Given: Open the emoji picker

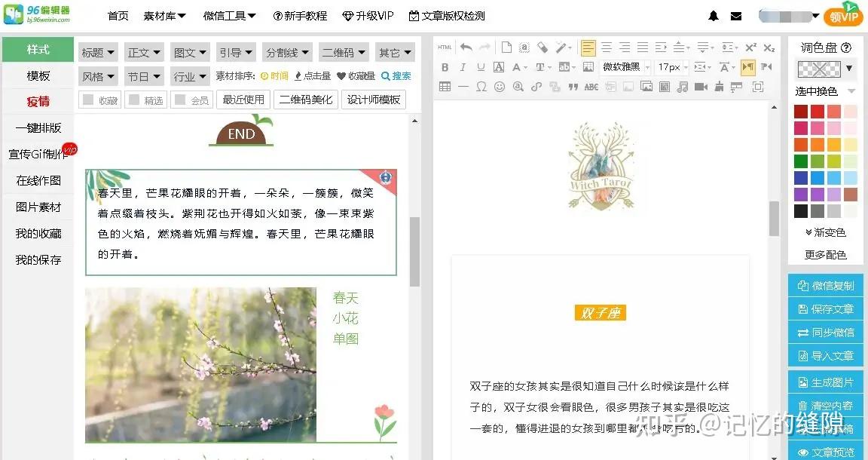Looking at the screenshot, I should click(500, 87).
